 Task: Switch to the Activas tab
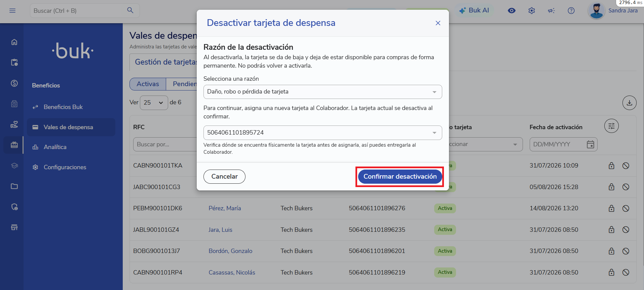pos(148,84)
